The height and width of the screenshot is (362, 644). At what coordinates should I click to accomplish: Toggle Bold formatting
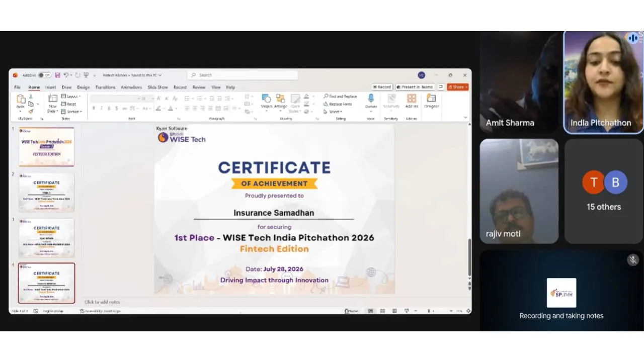click(x=94, y=108)
